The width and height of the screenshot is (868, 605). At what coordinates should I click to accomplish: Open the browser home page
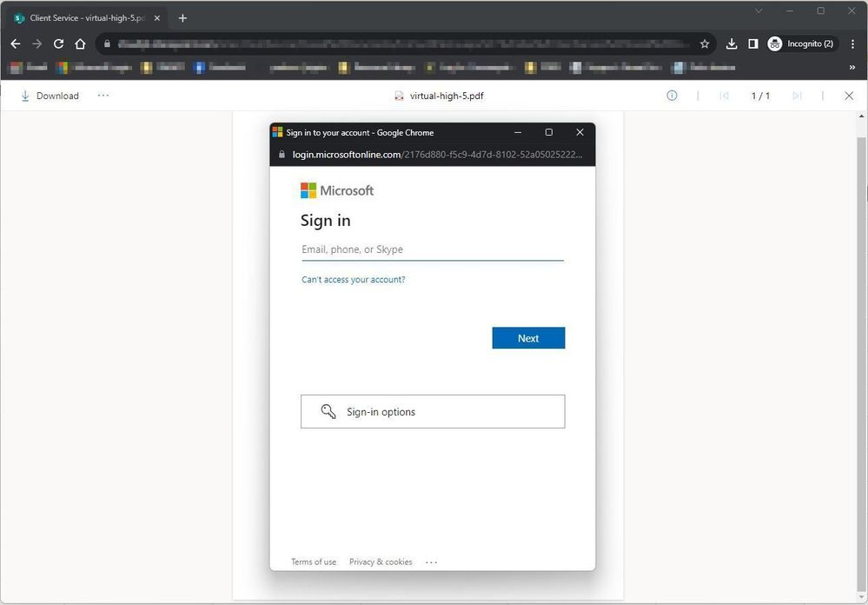80,43
